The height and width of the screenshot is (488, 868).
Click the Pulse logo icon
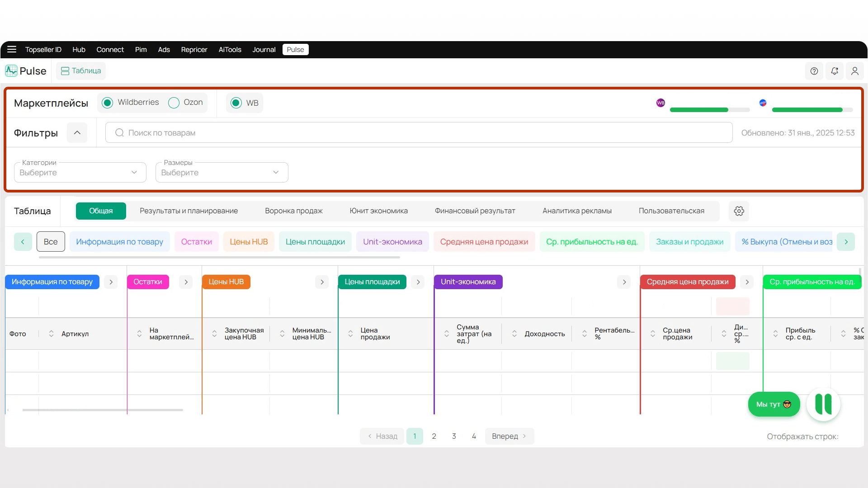[11, 70]
